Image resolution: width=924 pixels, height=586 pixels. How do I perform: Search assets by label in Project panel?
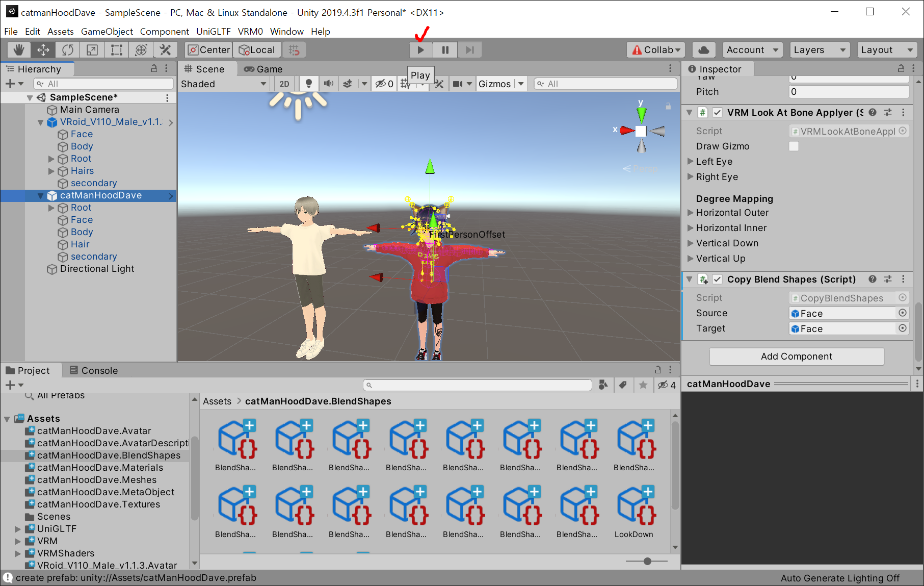click(623, 385)
